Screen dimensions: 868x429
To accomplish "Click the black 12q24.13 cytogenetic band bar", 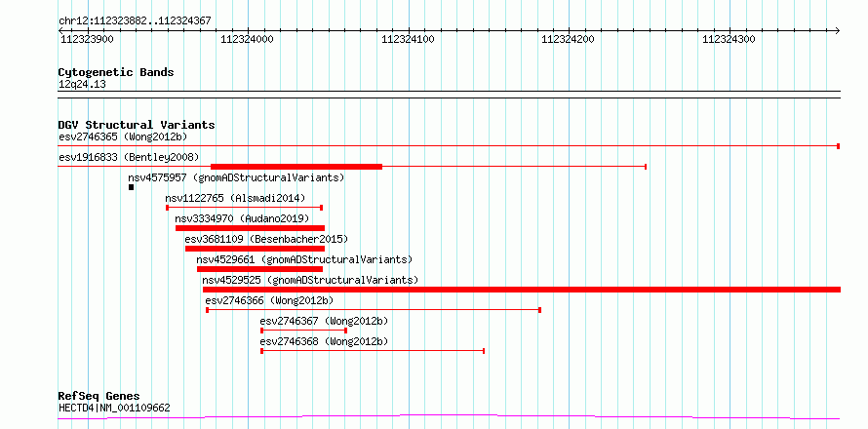I will (x=449, y=95).
